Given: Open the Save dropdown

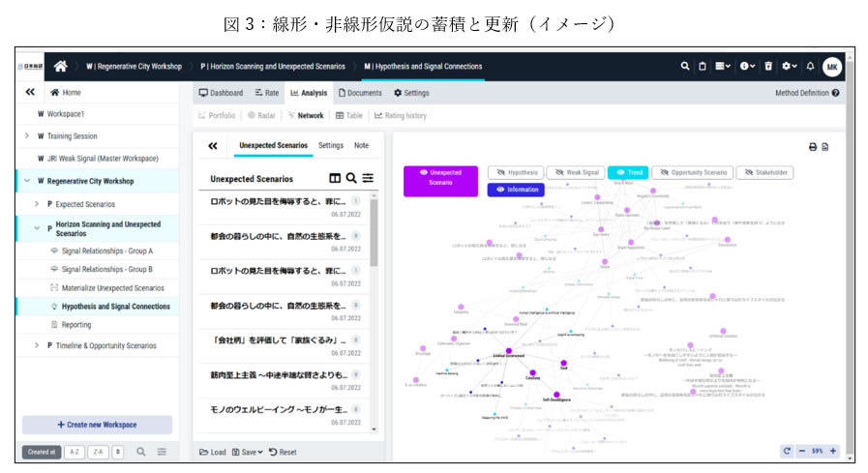Looking at the screenshot, I should point(246,452).
